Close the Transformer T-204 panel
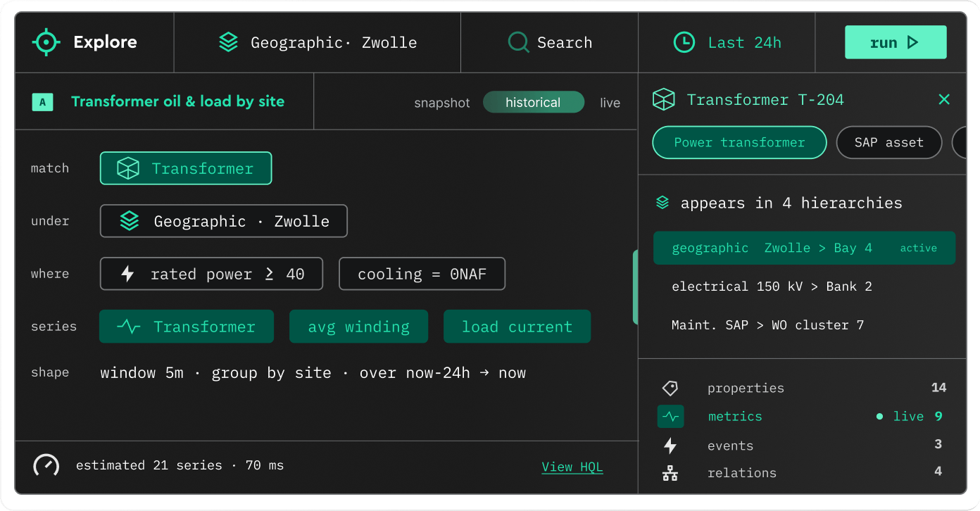 [x=944, y=100]
